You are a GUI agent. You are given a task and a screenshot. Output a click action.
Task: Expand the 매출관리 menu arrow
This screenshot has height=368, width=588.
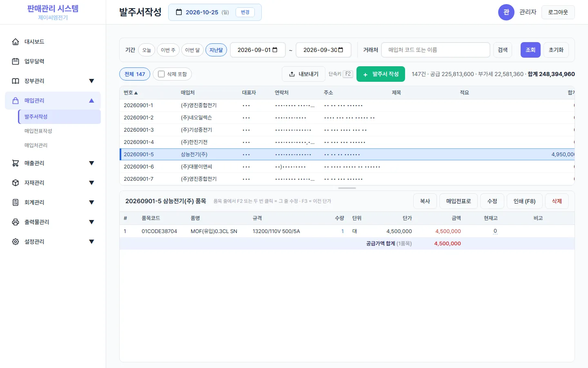pos(91,163)
